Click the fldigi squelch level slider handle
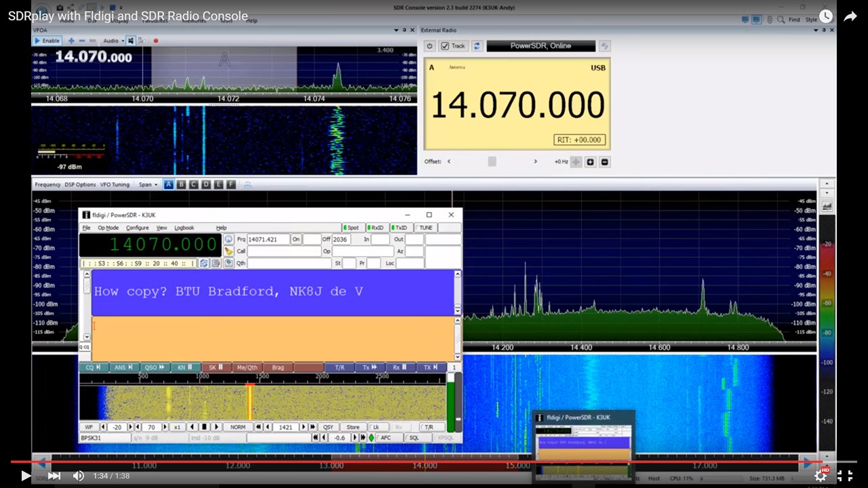Viewport: 868px width, 488px height. [458, 419]
